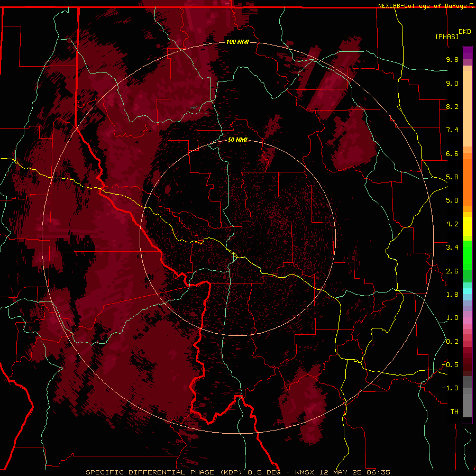
Task: Click the NEXLAB-College of DuPage header text
Action: (x=423, y=6)
